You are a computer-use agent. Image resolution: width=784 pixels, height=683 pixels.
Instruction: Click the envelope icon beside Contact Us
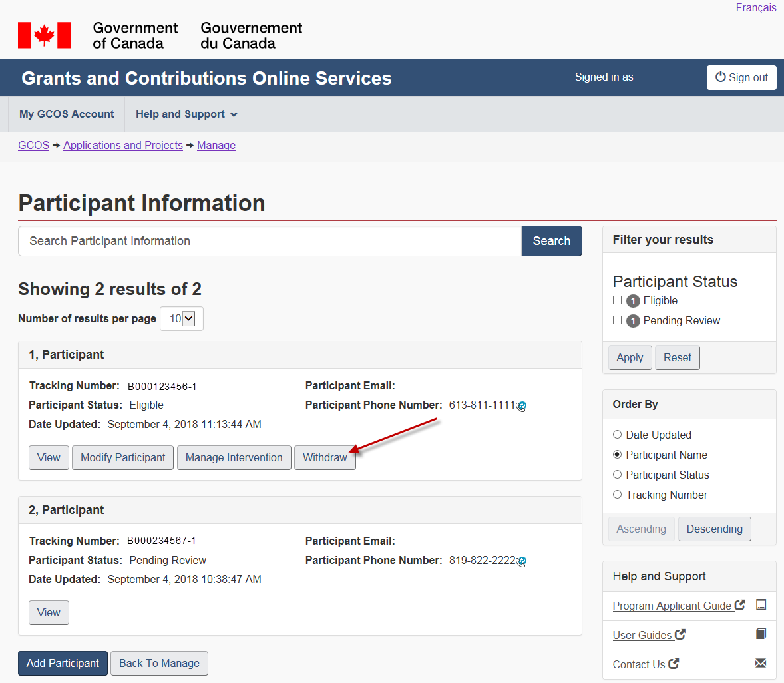pyautogui.click(x=761, y=663)
